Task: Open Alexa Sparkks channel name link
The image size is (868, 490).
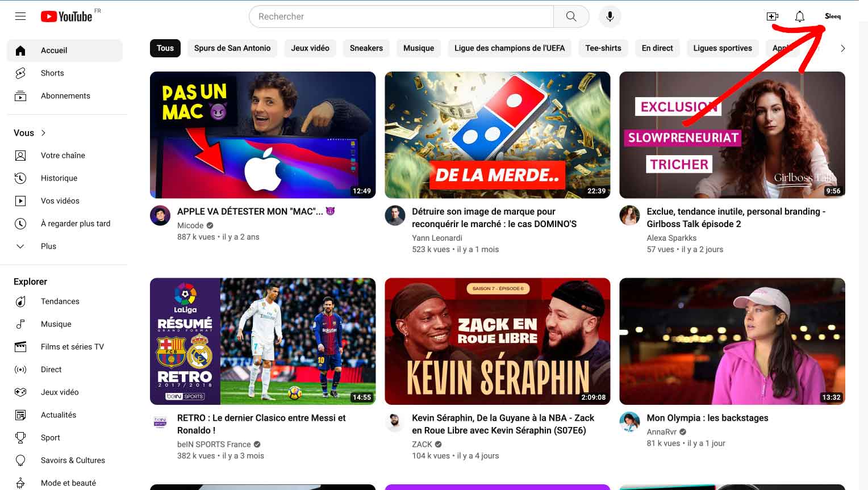Action: [x=671, y=238]
